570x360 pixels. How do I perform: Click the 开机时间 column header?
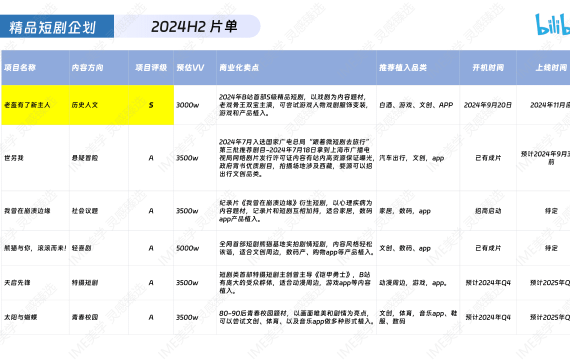(488, 68)
